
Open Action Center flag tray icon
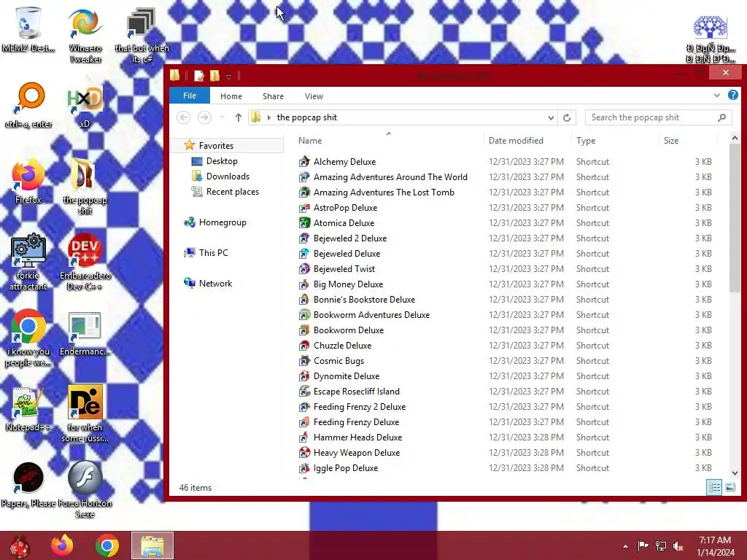643,546
